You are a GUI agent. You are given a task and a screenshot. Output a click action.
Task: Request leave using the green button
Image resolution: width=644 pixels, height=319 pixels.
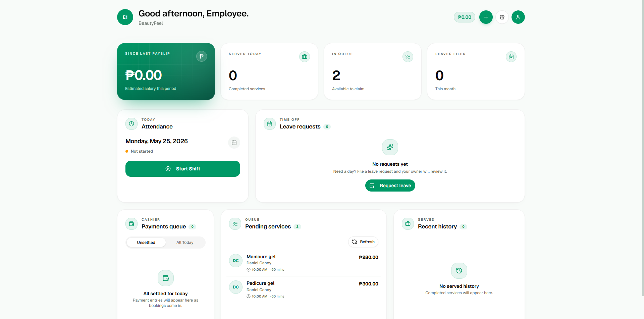click(390, 185)
